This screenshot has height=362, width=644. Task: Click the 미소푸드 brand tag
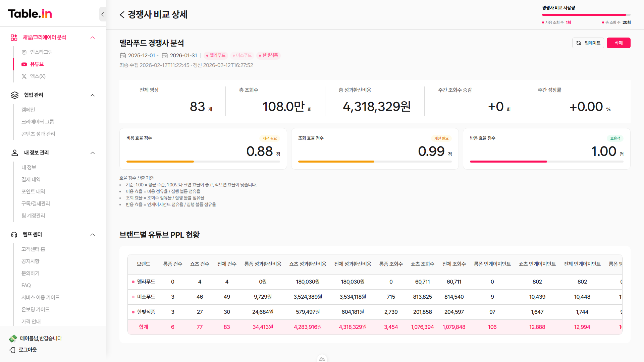click(x=242, y=56)
